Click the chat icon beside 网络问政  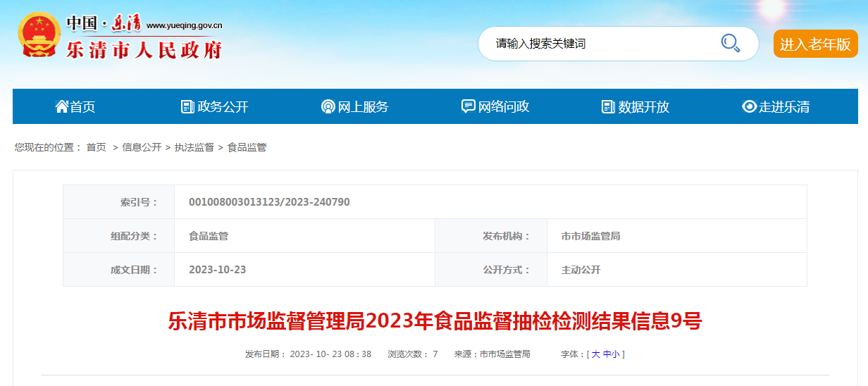pyautogui.click(x=468, y=106)
